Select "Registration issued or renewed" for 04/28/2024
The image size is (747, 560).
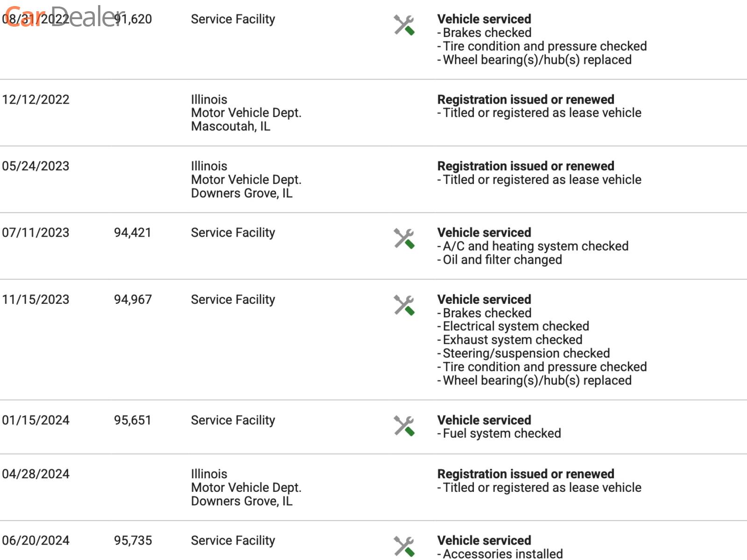point(526,474)
